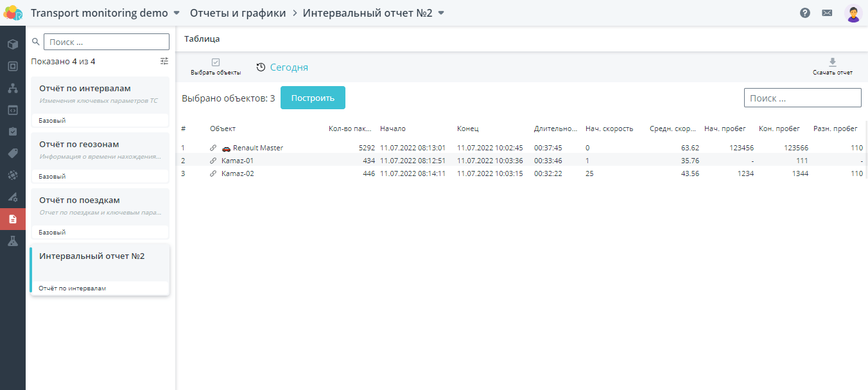Click the link icon for Kamaz-02

point(213,173)
